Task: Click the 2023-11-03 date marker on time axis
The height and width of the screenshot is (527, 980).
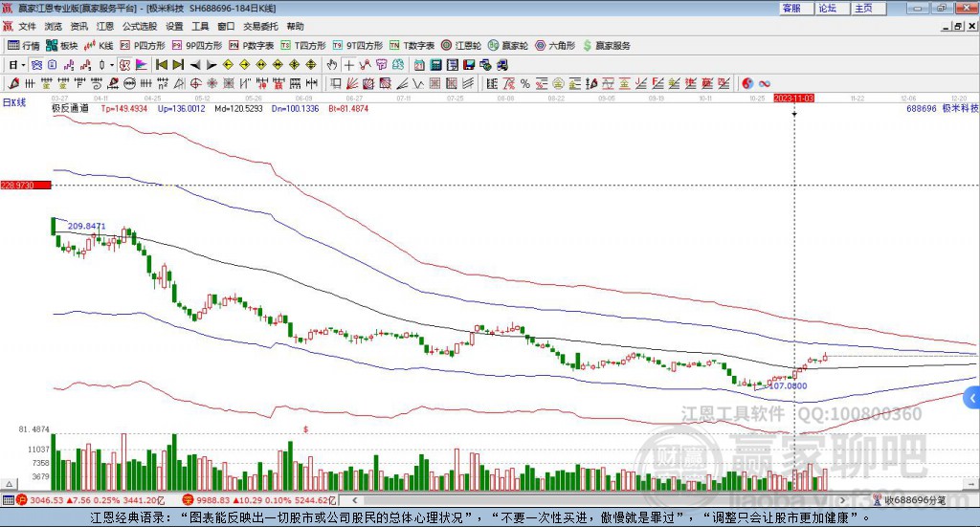Action: point(793,98)
